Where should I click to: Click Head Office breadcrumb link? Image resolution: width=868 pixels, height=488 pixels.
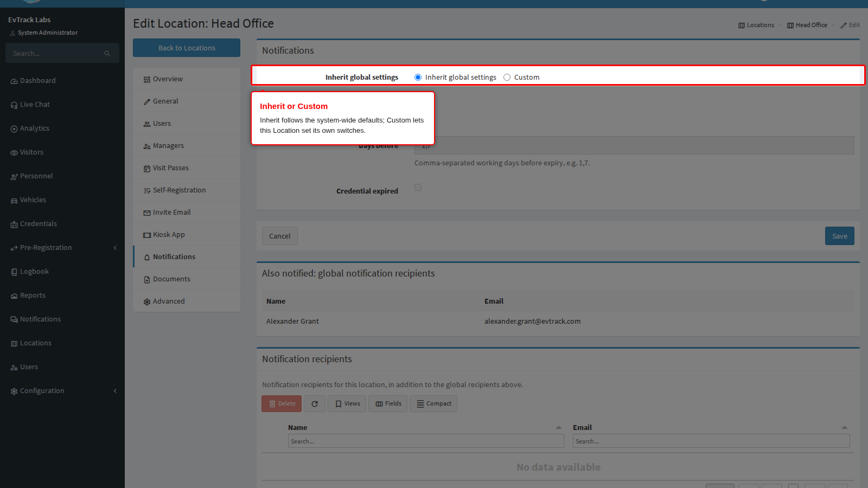pyautogui.click(x=807, y=25)
